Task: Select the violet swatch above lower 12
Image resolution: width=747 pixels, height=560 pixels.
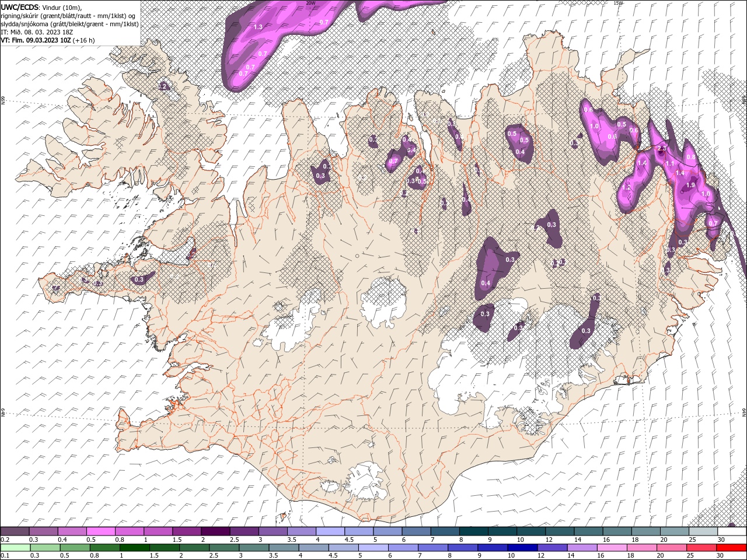Action: [551, 548]
